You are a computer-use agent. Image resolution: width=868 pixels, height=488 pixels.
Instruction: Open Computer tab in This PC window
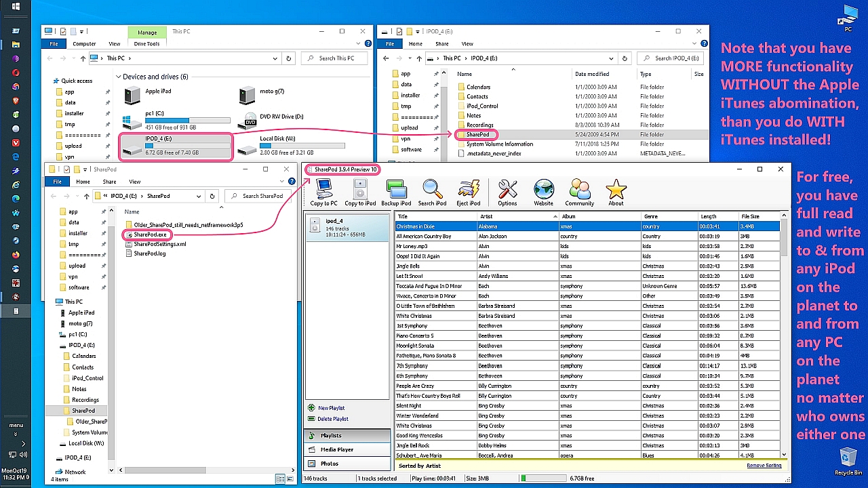pos(84,43)
